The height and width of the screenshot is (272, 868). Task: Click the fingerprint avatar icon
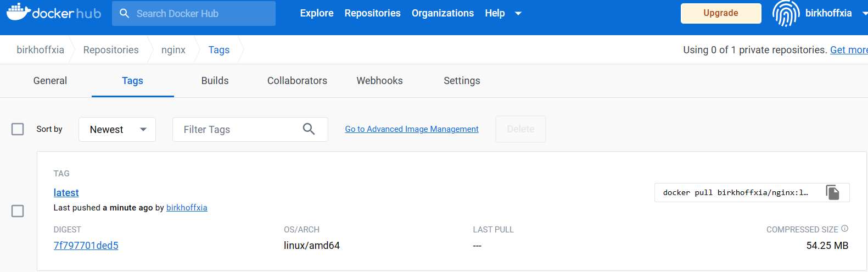786,13
